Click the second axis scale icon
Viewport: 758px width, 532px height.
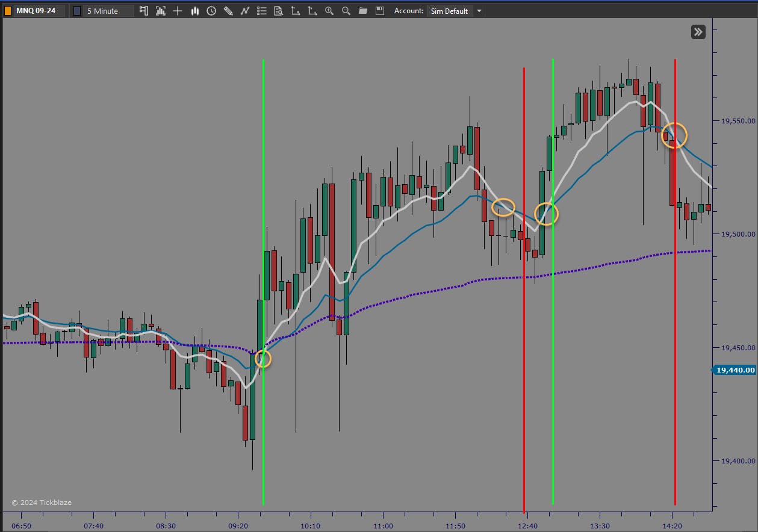pos(312,11)
